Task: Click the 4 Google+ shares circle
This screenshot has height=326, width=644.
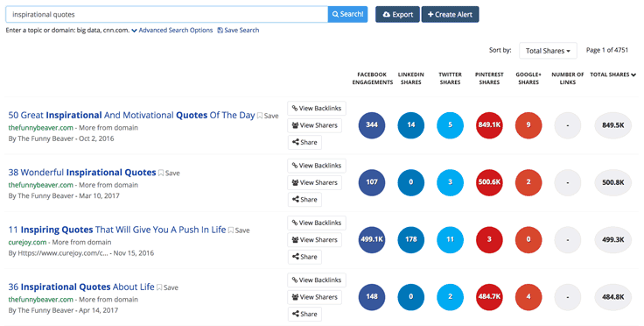Action: 528,296
